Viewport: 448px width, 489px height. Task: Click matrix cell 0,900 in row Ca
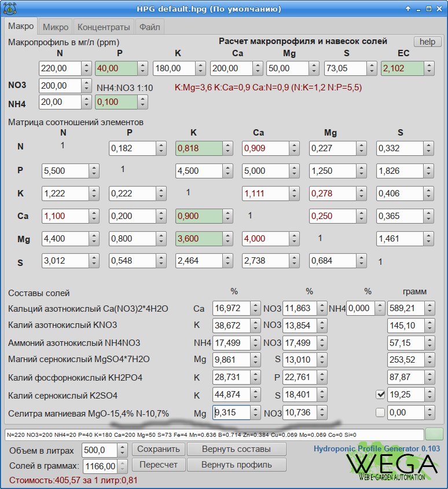click(x=199, y=216)
